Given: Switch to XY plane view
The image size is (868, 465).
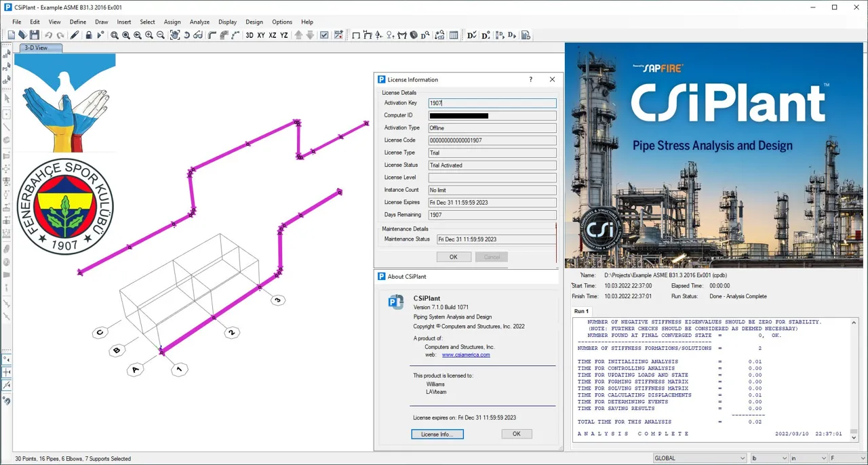Looking at the screenshot, I should 261,35.
